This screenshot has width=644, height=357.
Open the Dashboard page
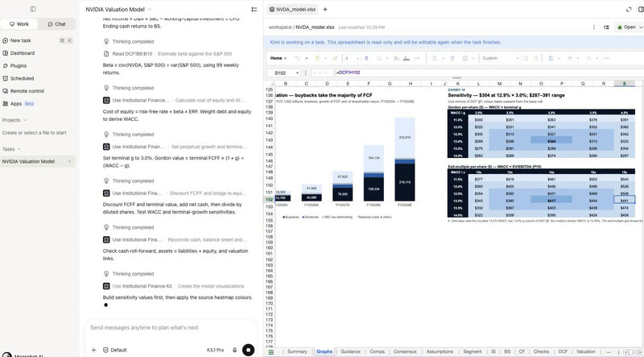[19, 53]
